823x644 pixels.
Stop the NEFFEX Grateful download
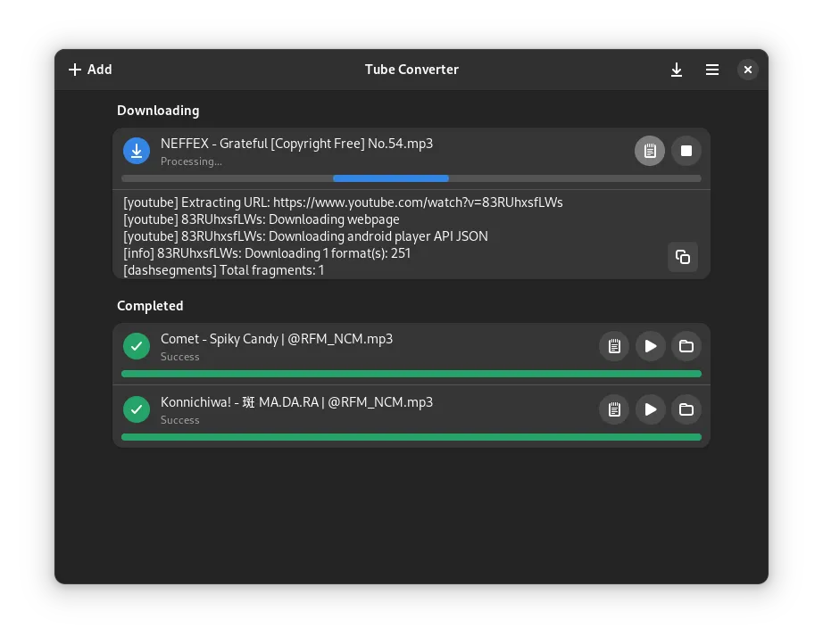(x=686, y=151)
